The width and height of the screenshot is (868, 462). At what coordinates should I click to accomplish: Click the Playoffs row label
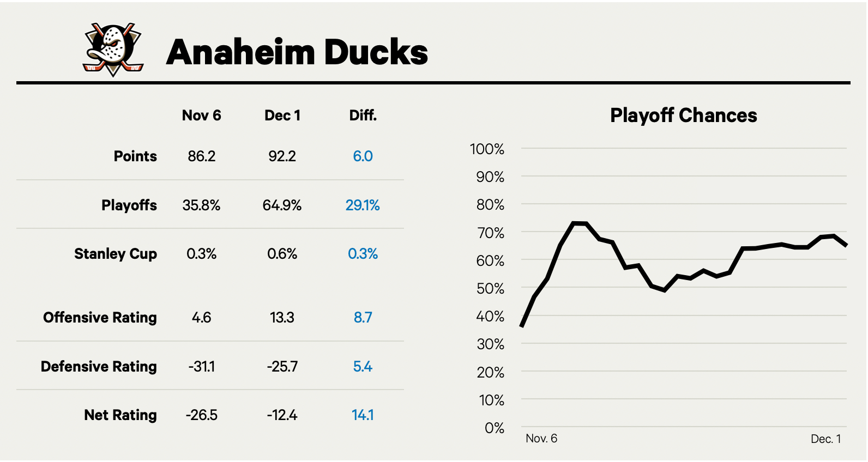(x=129, y=205)
